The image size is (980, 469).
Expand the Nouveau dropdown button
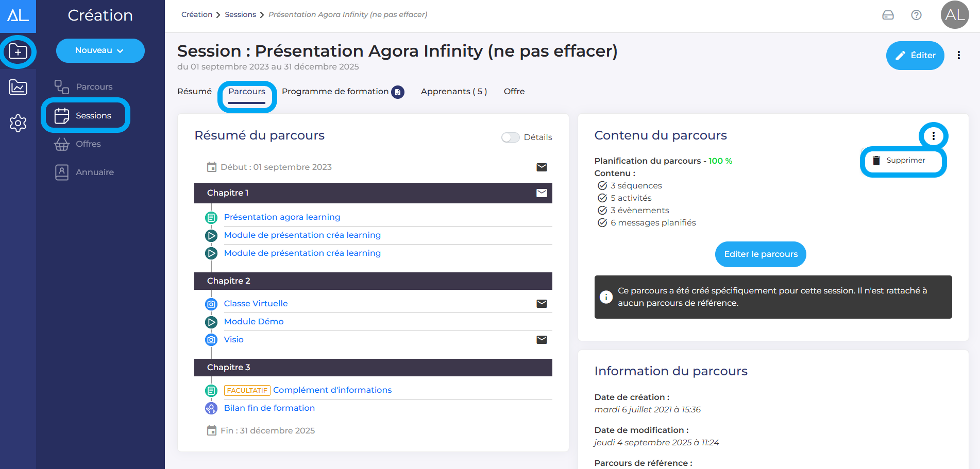click(100, 50)
